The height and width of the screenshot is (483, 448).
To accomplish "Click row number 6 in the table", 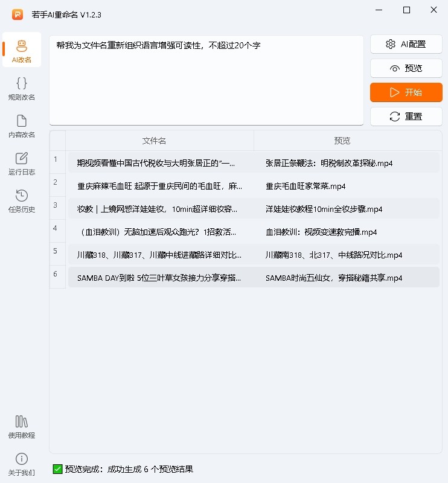I will coord(56,274).
